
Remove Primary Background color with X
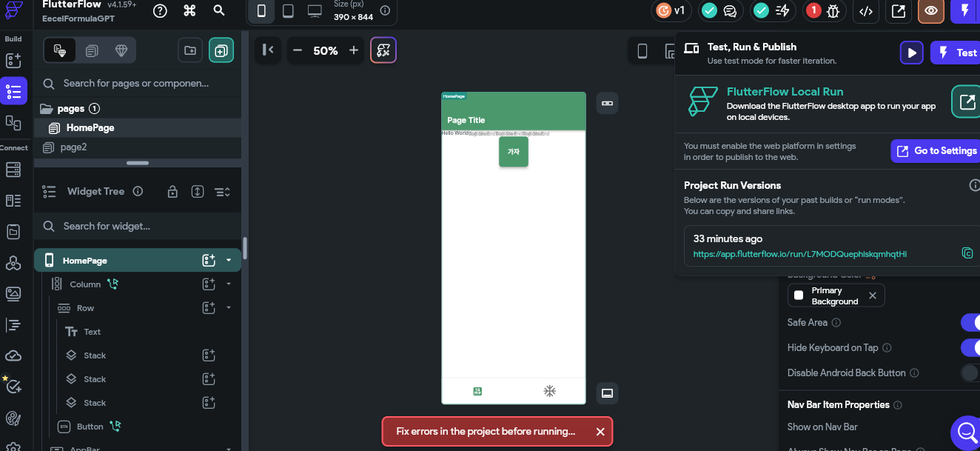(x=872, y=295)
